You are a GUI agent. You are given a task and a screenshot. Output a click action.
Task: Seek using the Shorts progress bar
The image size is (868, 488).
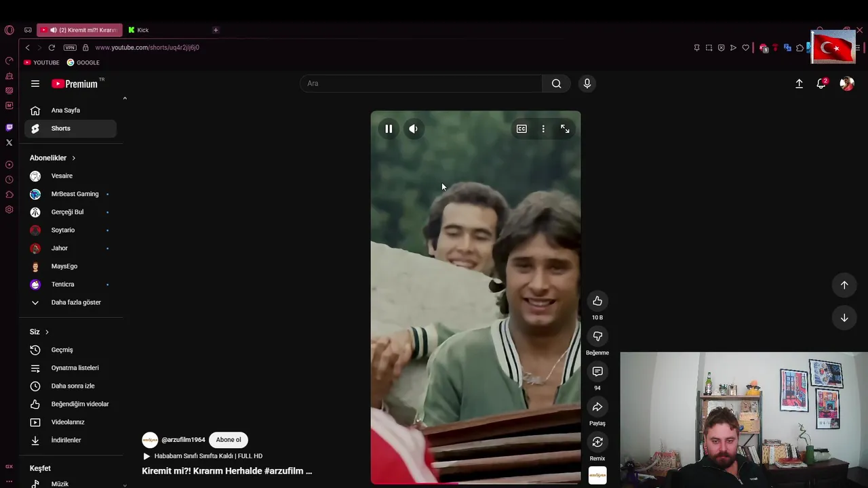click(475, 483)
